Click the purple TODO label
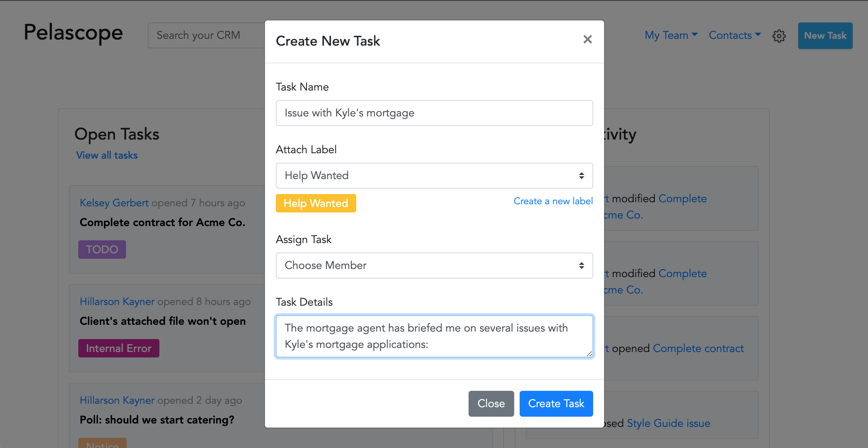 pyautogui.click(x=102, y=250)
